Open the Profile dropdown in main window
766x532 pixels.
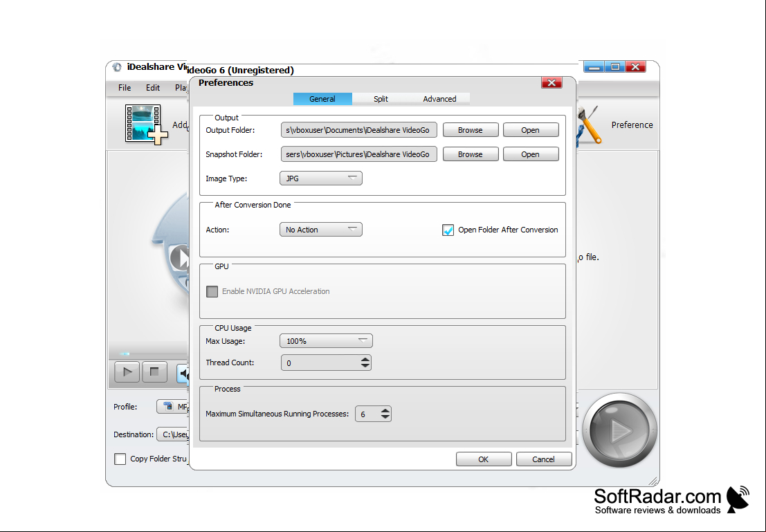[172, 407]
